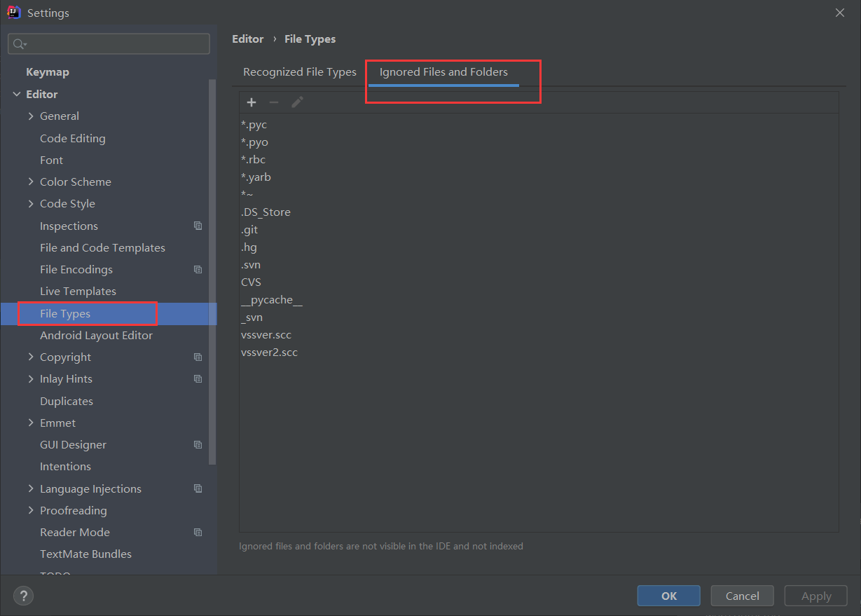Expand the Proofreading node
The height and width of the screenshot is (616, 861).
tap(31, 510)
